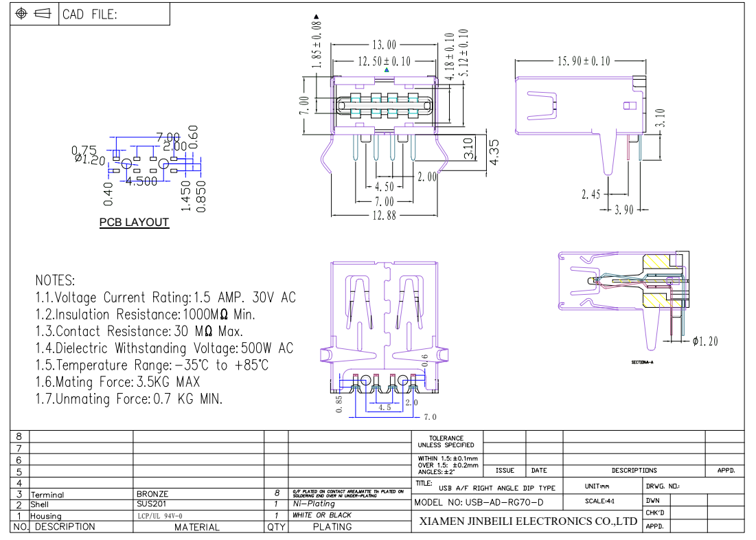The height and width of the screenshot is (540, 756).
Task: Click the title 'USB A/F RIGHT ANGLE DIP TYPE'
Action: pos(497,488)
